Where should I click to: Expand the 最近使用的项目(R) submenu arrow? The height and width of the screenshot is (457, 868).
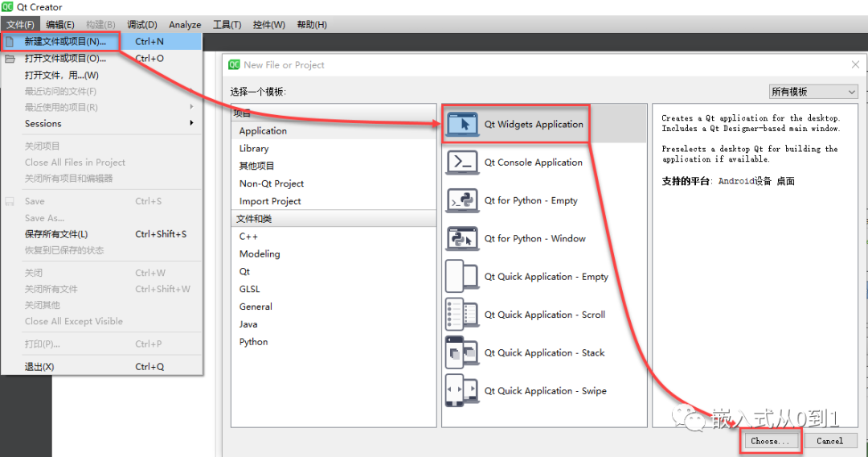191,107
